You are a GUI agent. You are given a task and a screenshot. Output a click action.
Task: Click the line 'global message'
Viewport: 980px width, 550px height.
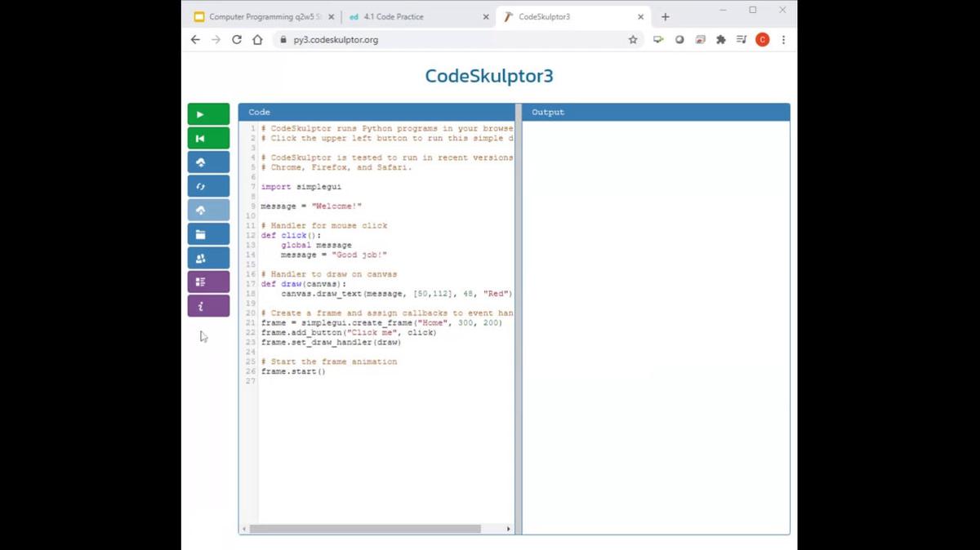pyautogui.click(x=316, y=245)
